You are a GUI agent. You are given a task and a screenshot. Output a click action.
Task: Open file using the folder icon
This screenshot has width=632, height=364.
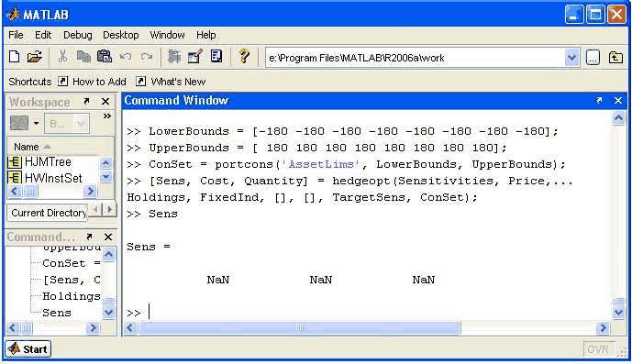[35, 57]
